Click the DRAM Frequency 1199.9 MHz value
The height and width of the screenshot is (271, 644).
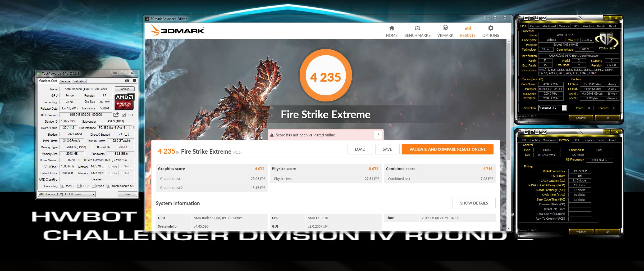point(579,171)
